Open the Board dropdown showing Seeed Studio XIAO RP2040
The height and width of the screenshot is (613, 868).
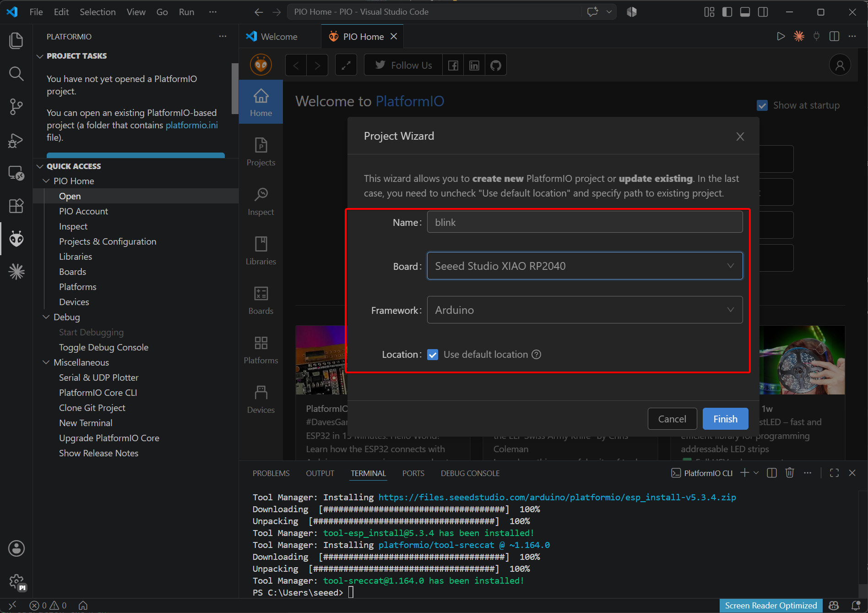[x=585, y=266]
